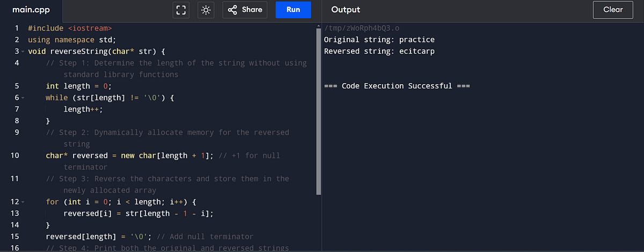Toggle fullscreen editor mode icon
644x252 pixels.
(181, 10)
